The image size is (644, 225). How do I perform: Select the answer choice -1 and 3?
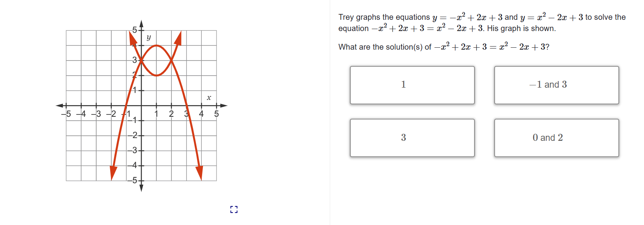click(556, 85)
